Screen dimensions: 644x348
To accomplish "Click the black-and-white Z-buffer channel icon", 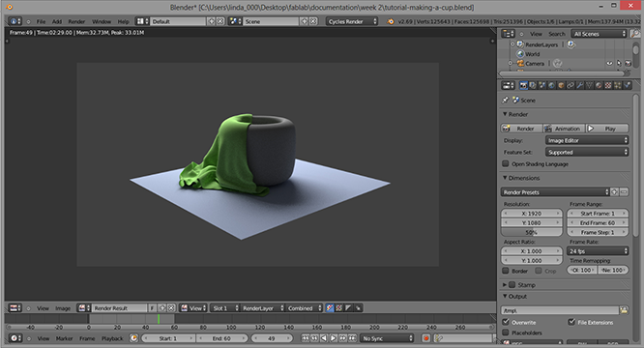I will [x=349, y=307].
